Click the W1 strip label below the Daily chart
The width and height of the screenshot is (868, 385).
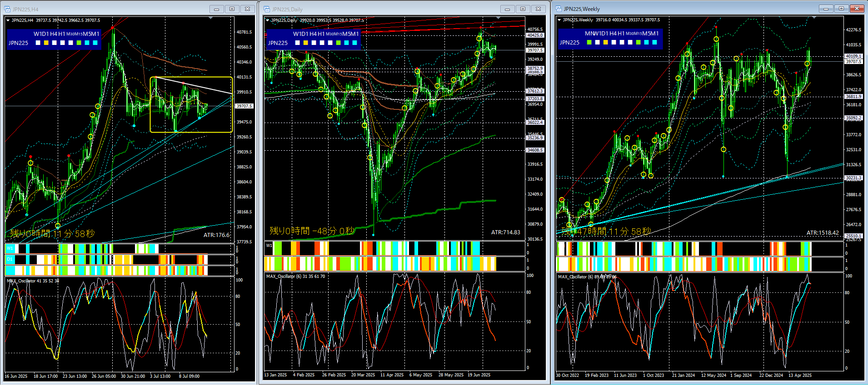[x=269, y=246]
